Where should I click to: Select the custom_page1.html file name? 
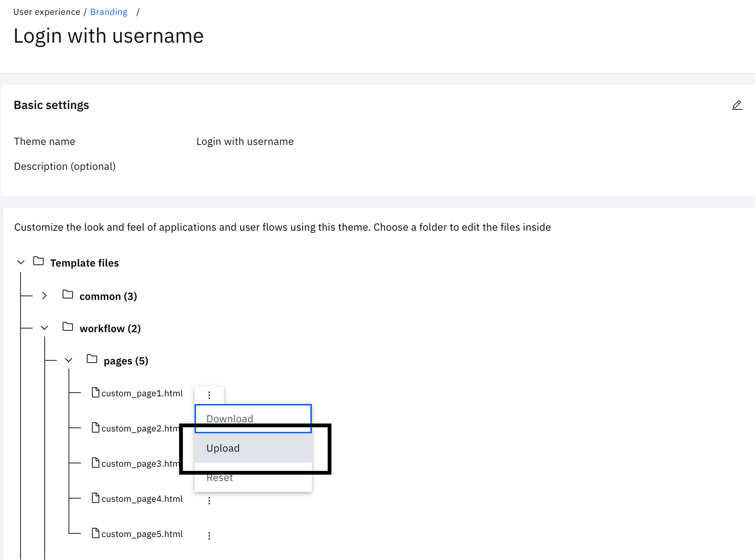pyautogui.click(x=142, y=393)
